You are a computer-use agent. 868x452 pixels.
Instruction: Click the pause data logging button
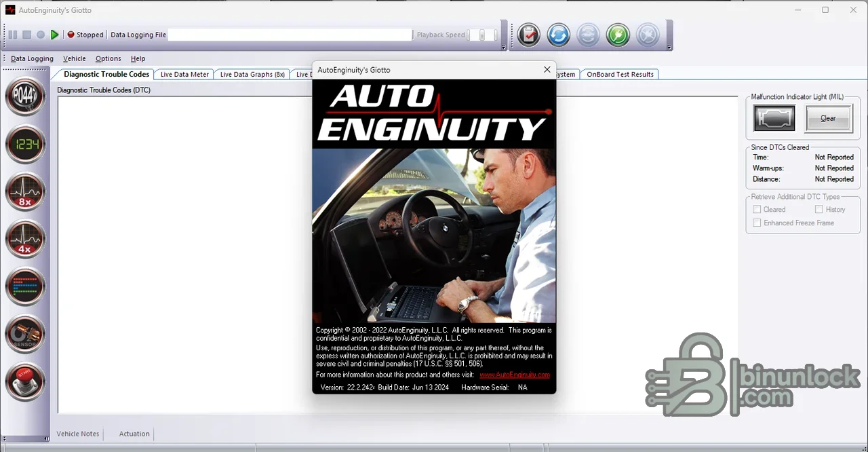(12, 35)
